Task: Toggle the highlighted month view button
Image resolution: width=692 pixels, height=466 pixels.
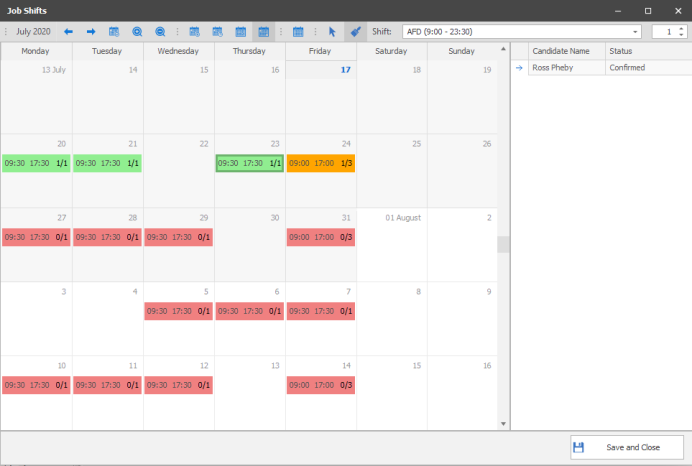Action: [264, 32]
